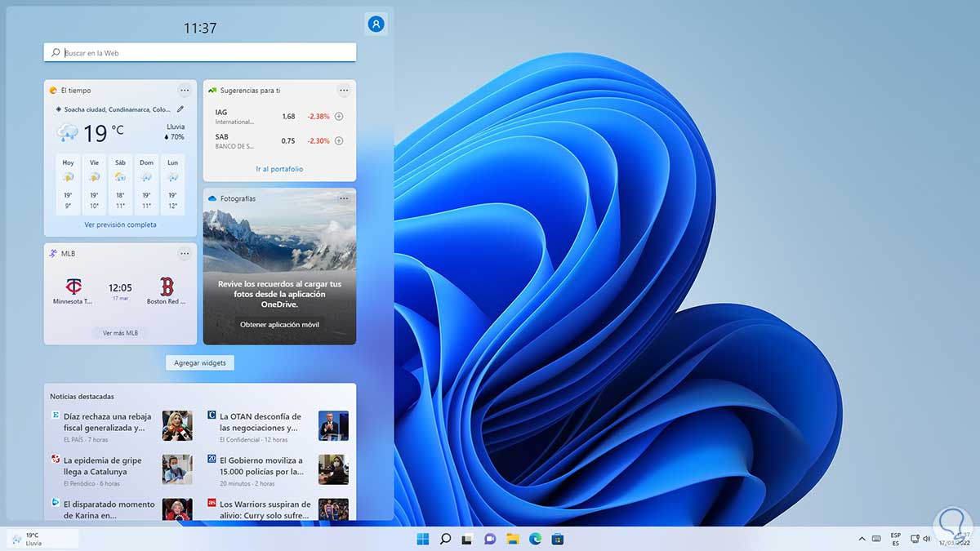Open the ESP ES language switcher
Screen dimensions: 980x551
896,540
